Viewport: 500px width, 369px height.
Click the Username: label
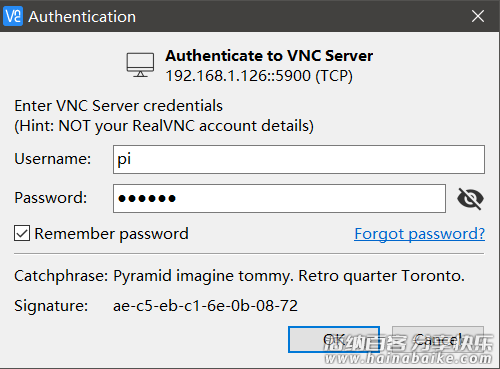53,159
